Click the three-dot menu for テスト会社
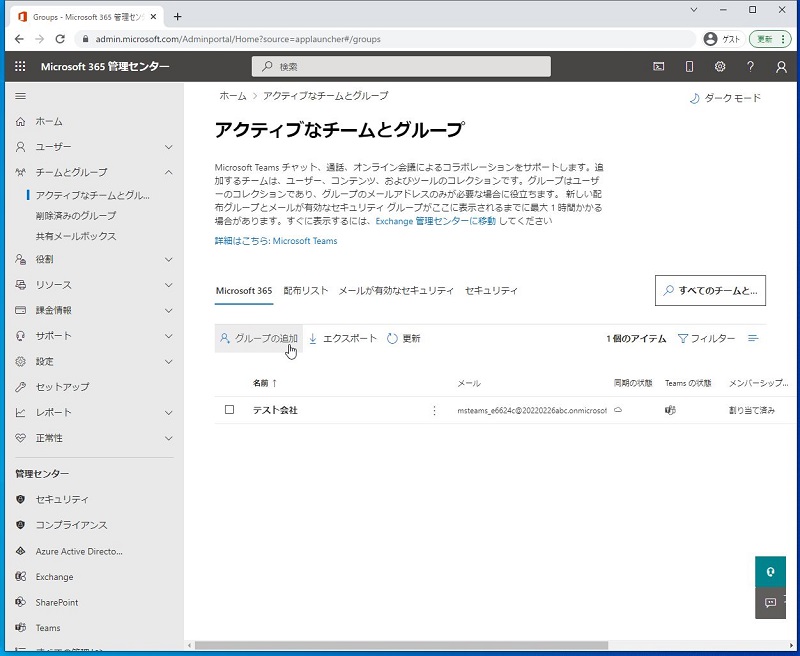The image size is (800, 656). (x=434, y=410)
